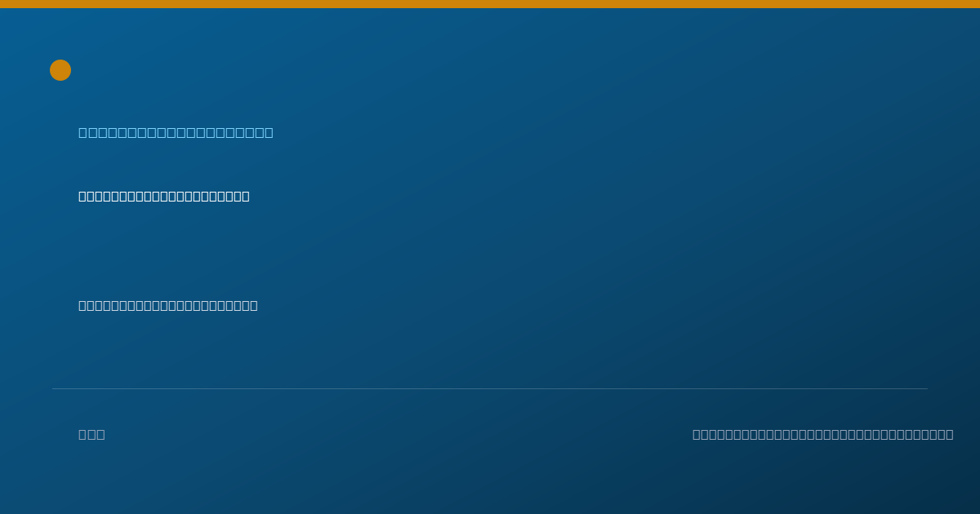Image resolution: width=980 pixels, height=514 pixels.
Task: Click the orange circle icon at the top left
Action: [x=60, y=70]
